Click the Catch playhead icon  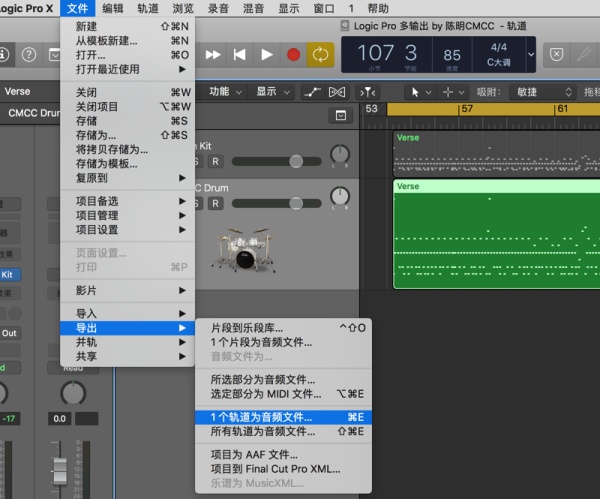[x=367, y=92]
